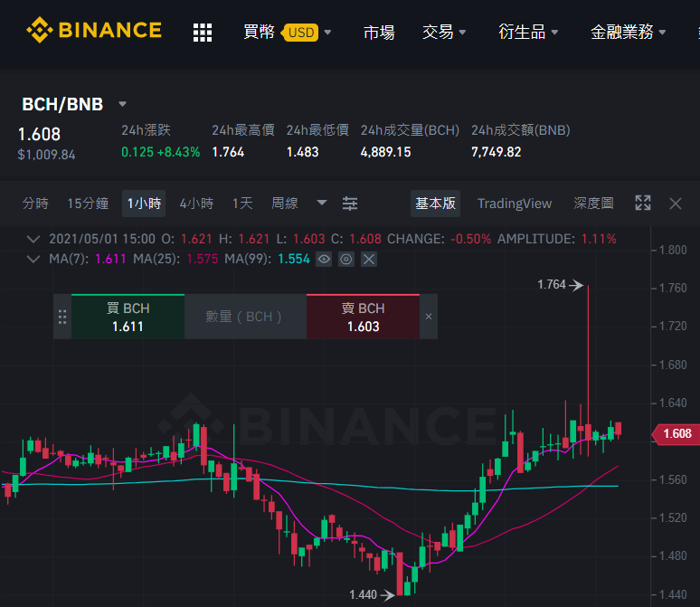Click the 24h BCH volume 4,889.15
This screenshot has width=700, height=607.
click(385, 152)
